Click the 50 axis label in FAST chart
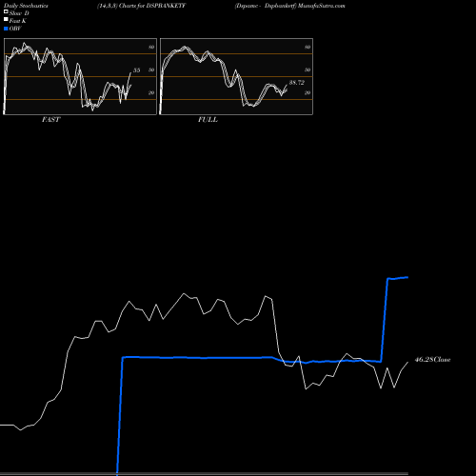476x476 pixels. [151, 69]
